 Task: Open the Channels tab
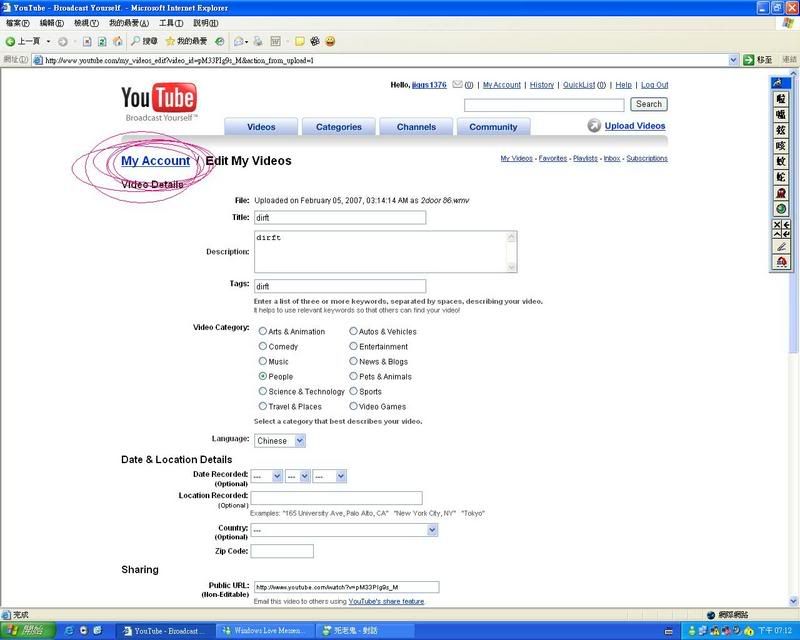tap(416, 127)
